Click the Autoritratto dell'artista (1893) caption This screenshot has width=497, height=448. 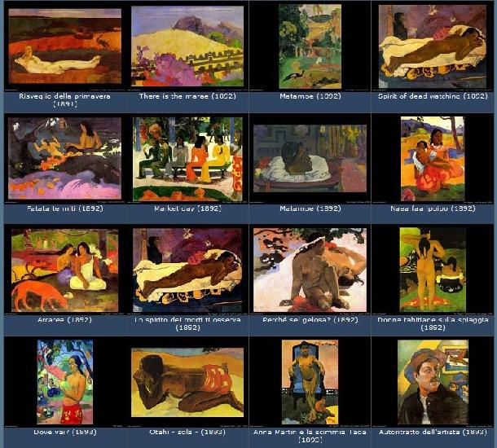tap(433, 432)
